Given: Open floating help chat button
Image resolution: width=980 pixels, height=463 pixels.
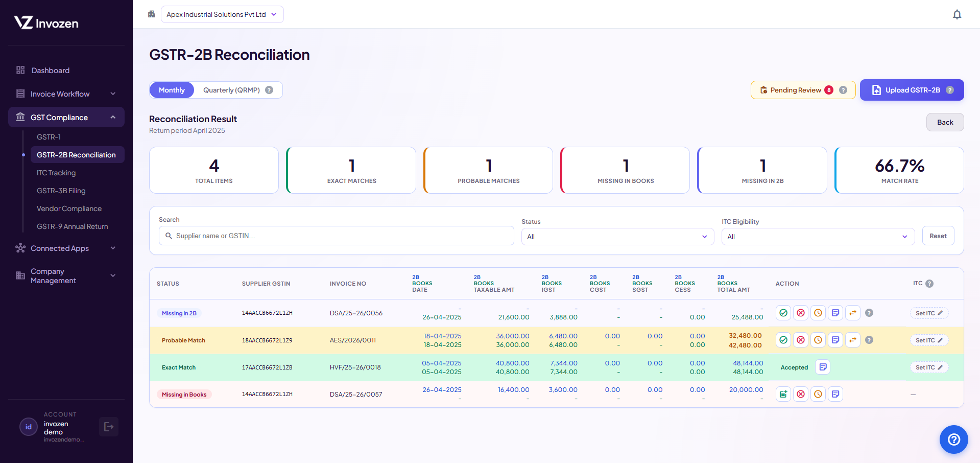Looking at the screenshot, I should pyautogui.click(x=954, y=439).
